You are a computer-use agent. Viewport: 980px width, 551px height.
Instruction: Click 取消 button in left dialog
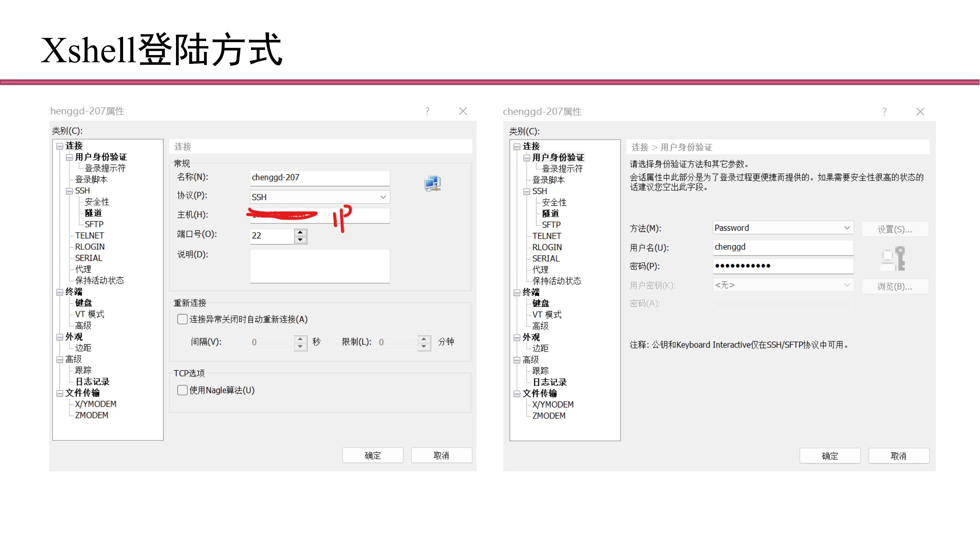pyautogui.click(x=441, y=455)
